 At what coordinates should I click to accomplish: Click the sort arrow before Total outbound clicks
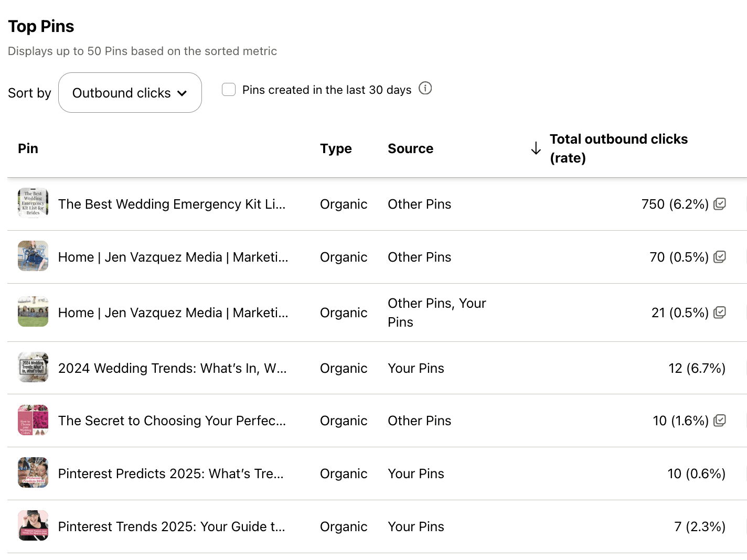pos(536,148)
